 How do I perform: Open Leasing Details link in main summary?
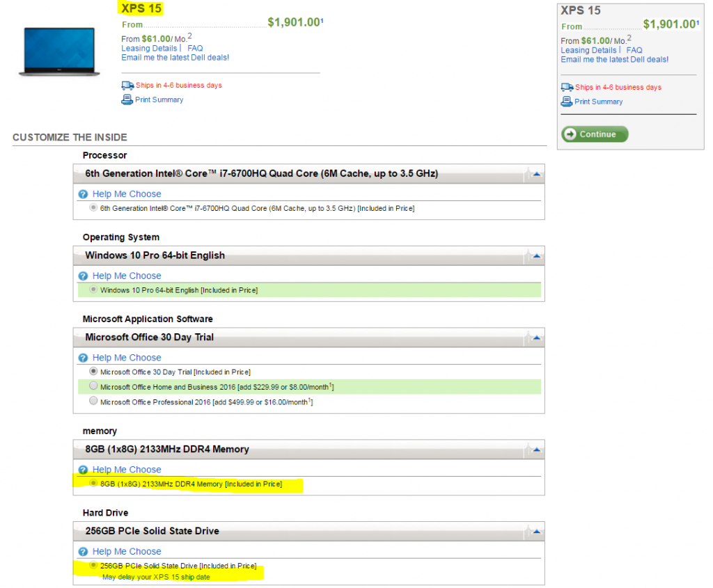tap(149, 49)
